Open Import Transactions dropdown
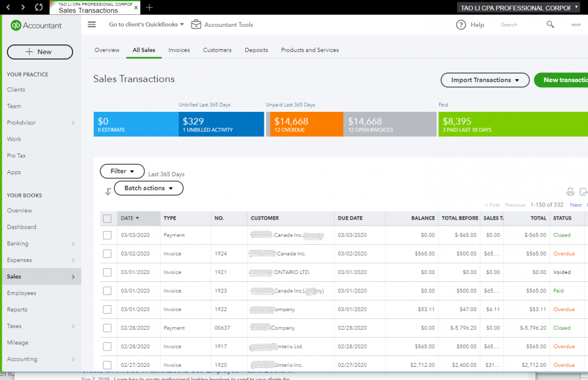 485,80
